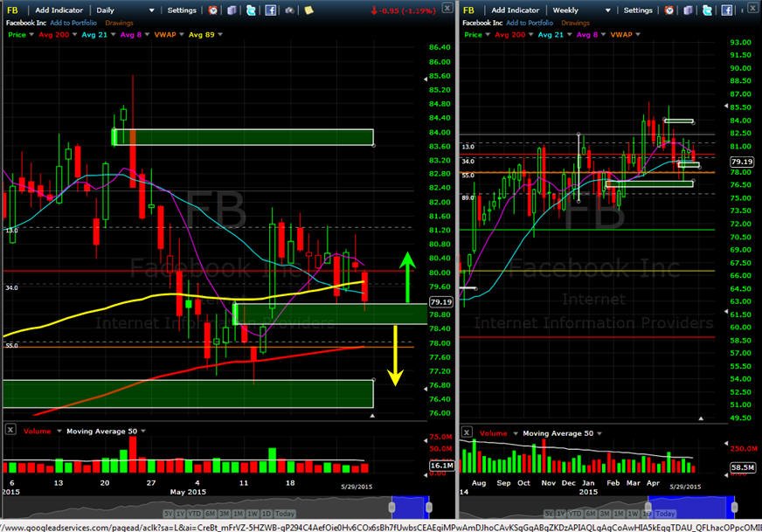Click the camera snapshot icon on Daily chart
Screen dimensions: 762x532
point(289,10)
